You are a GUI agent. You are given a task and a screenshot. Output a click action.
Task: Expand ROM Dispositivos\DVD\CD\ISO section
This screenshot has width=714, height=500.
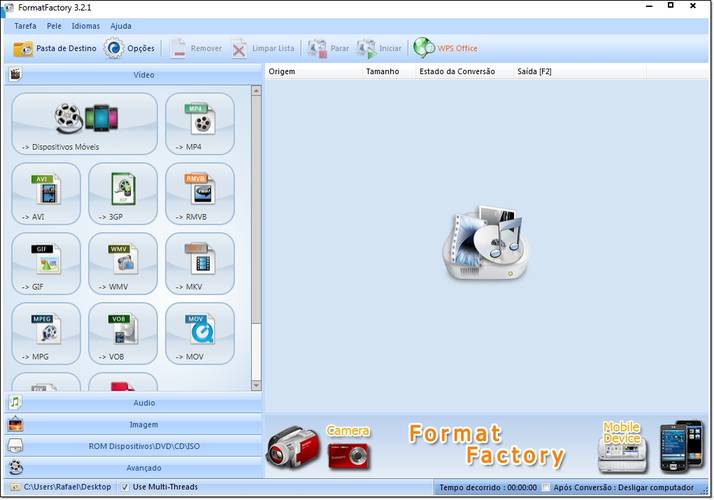tap(134, 446)
